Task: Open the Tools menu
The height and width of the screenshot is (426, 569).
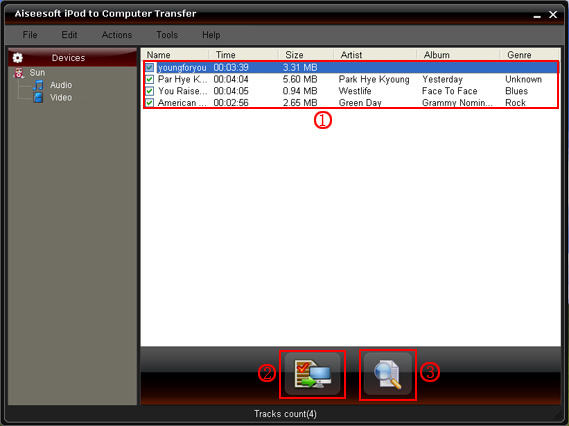Action: [167, 35]
